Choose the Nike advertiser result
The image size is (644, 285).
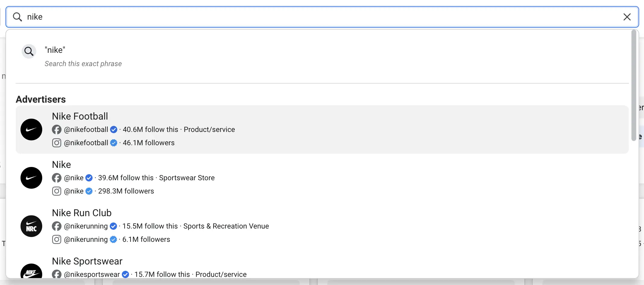click(322, 178)
